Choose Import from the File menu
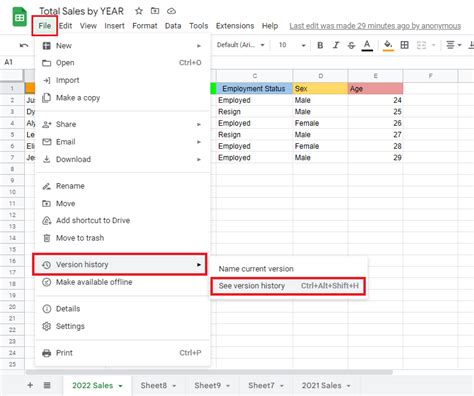 point(122,80)
